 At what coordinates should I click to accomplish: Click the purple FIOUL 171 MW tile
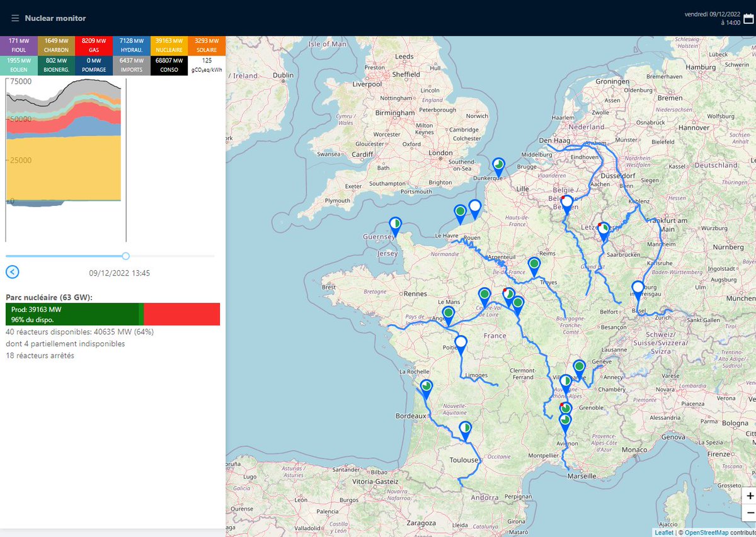18,46
